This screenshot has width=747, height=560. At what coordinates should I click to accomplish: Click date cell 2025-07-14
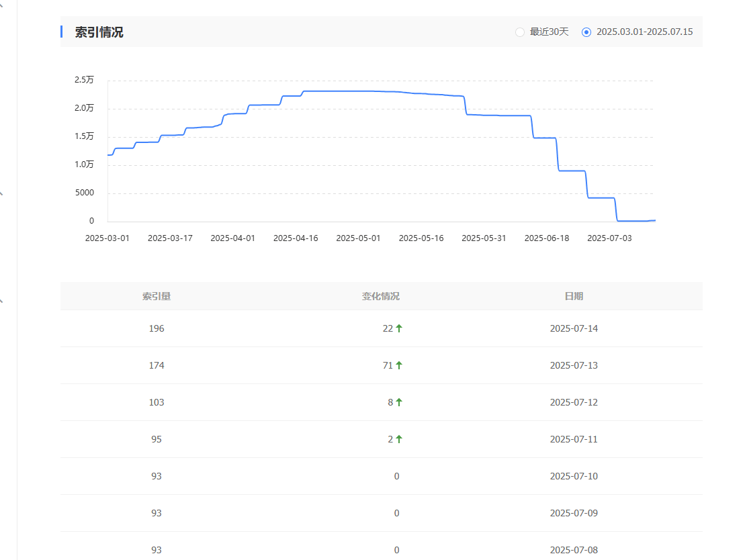point(574,328)
